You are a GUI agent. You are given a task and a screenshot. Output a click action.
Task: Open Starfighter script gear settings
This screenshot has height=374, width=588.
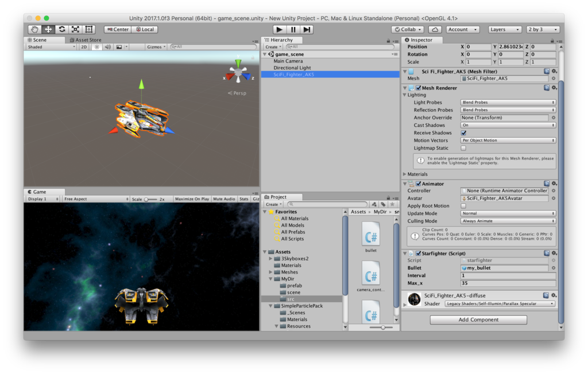point(554,254)
